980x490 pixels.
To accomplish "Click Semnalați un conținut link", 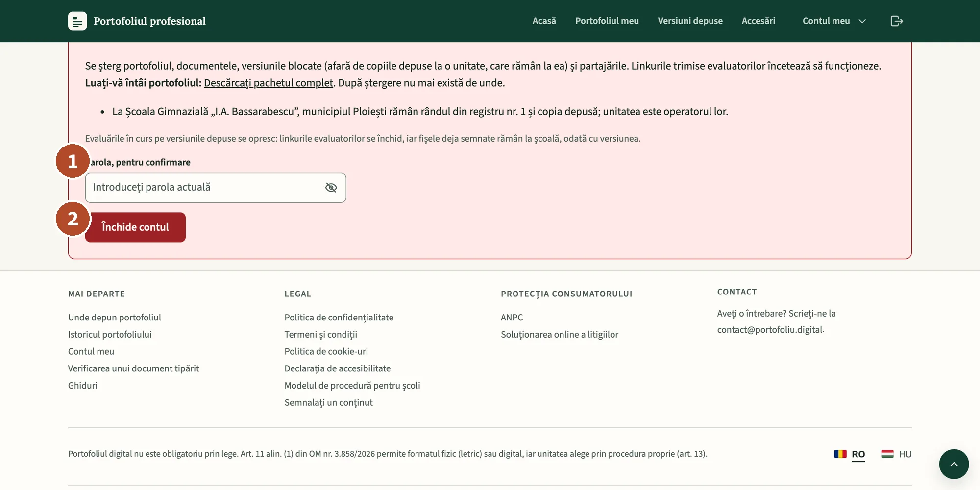I will coord(329,403).
